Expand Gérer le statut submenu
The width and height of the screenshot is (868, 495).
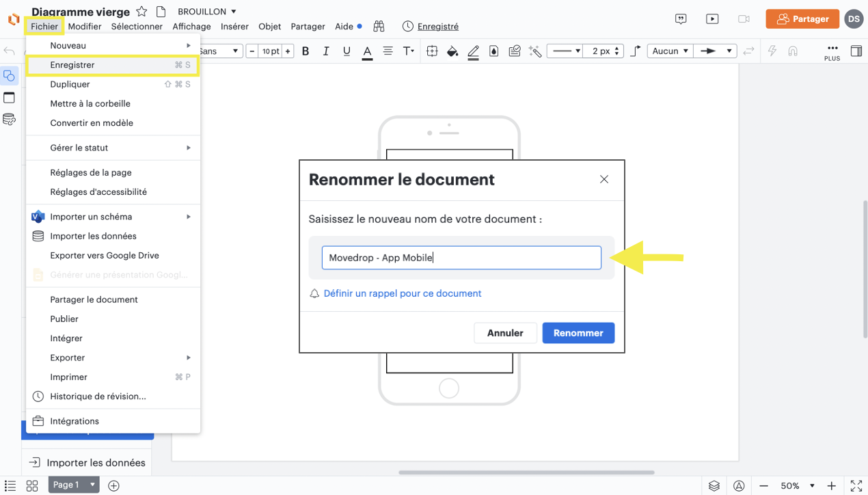pyautogui.click(x=113, y=148)
